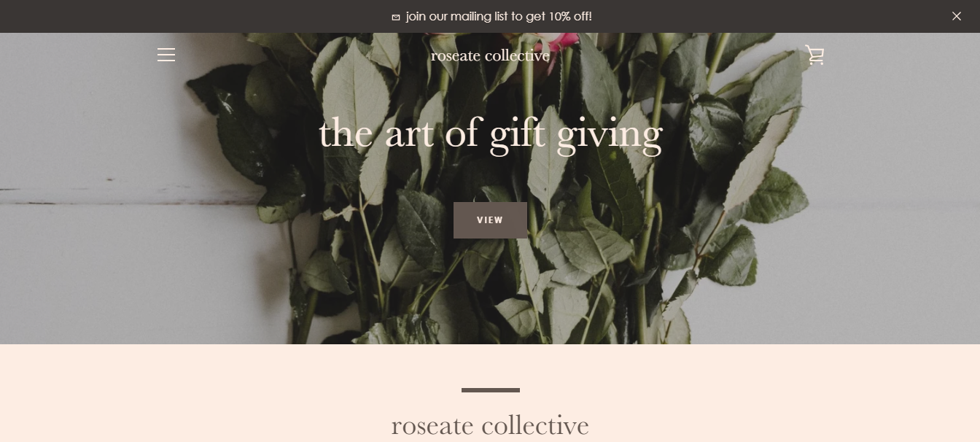The image size is (980, 442).
Task: Click the envelope icon in announcement bar
Action: coord(396,17)
